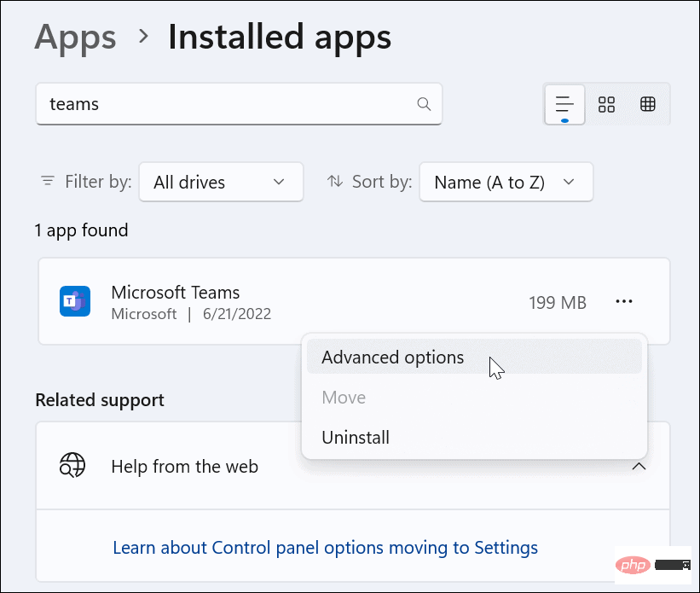
Task: Click the Installed apps page title
Action: coord(280,38)
